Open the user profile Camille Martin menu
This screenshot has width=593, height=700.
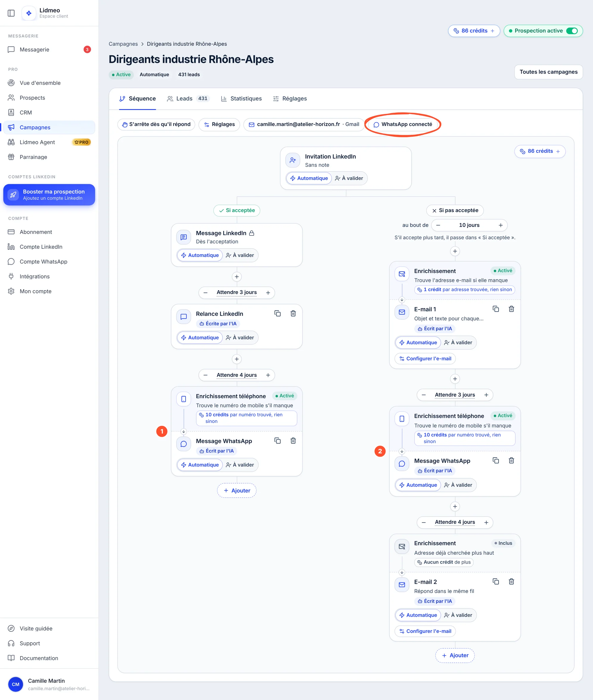[x=49, y=684]
